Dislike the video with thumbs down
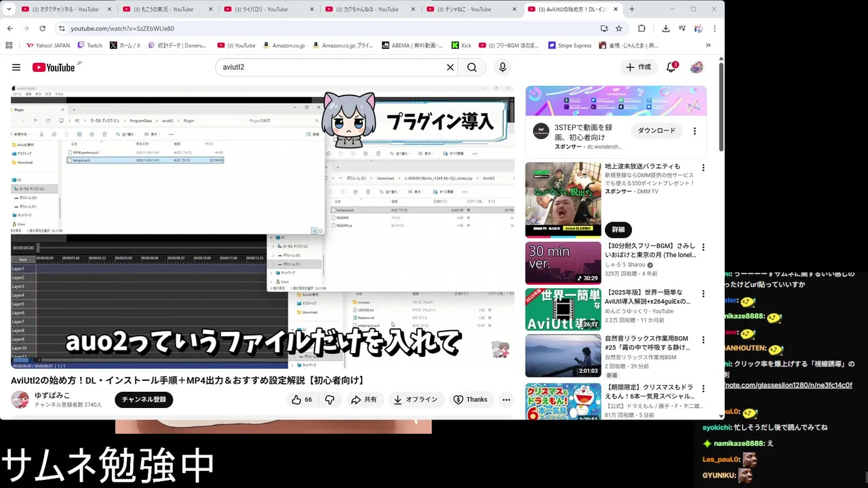Screen dimensions: 868x488 [330, 400]
